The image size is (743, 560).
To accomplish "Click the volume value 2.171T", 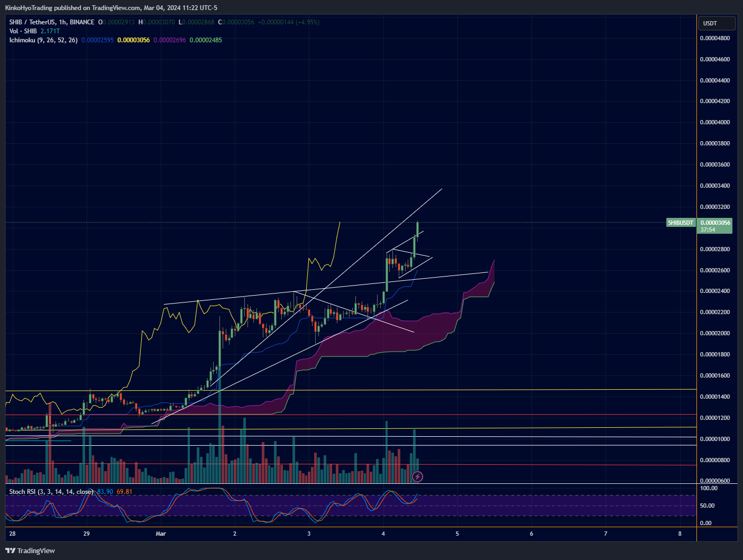I will [x=50, y=31].
